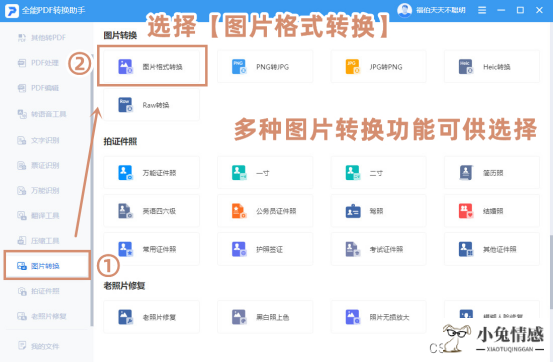
Task: Choose the 一寸 photo size
Action: tap(265, 172)
